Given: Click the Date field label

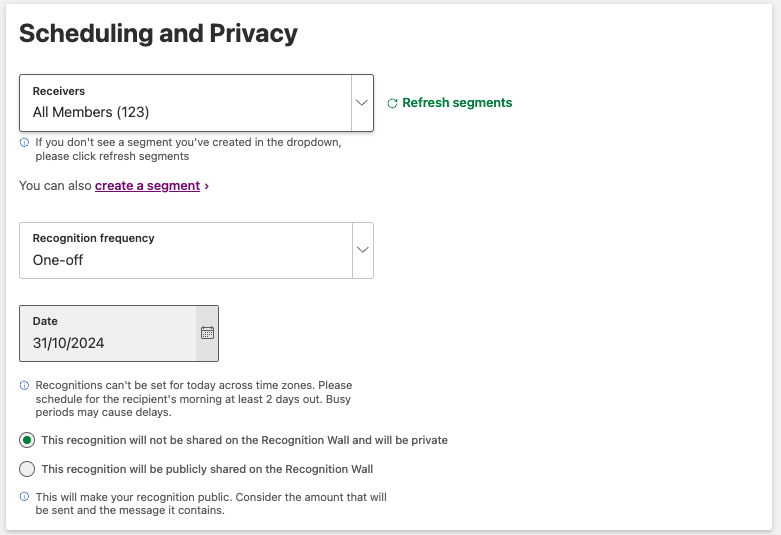Looking at the screenshot, I should coord(45,321).
